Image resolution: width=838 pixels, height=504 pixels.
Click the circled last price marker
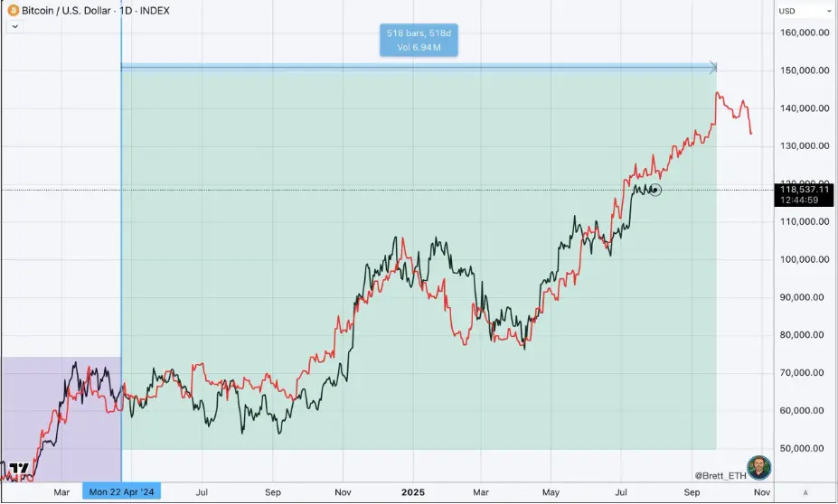[x=655, y=190]
